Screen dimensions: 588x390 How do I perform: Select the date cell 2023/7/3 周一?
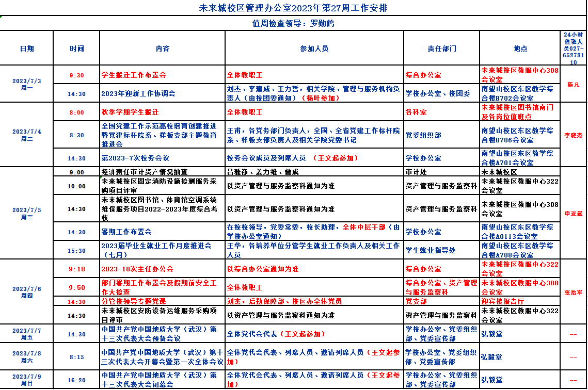pos(27,84)
